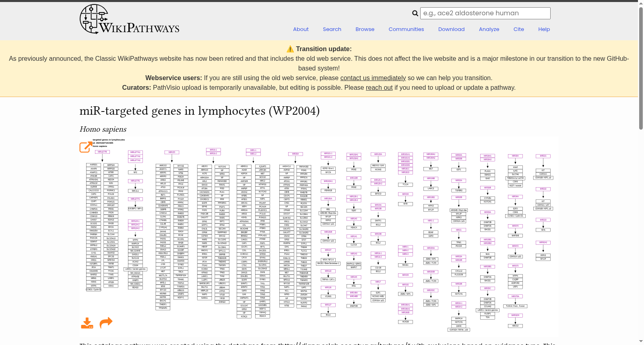
Task: Click the MIR143 node
Action: click(x=353, y=254)
